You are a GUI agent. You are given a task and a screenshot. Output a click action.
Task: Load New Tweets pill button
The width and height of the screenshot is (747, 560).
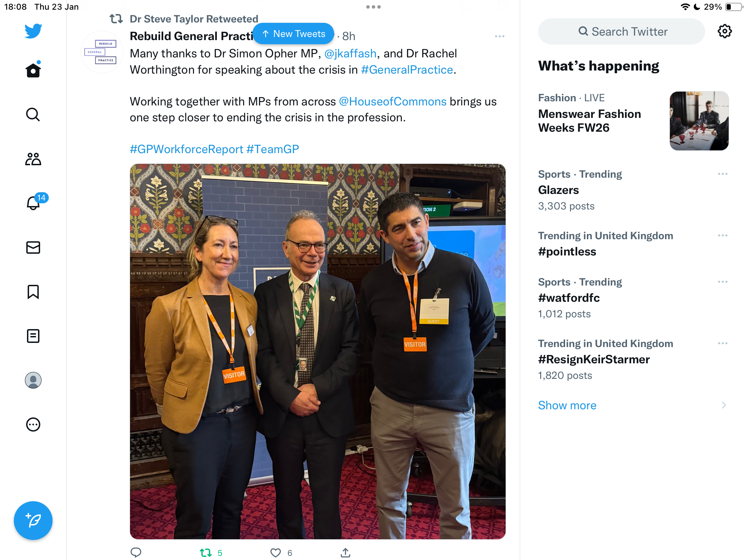pyautogui.click(x=294, y=34)
